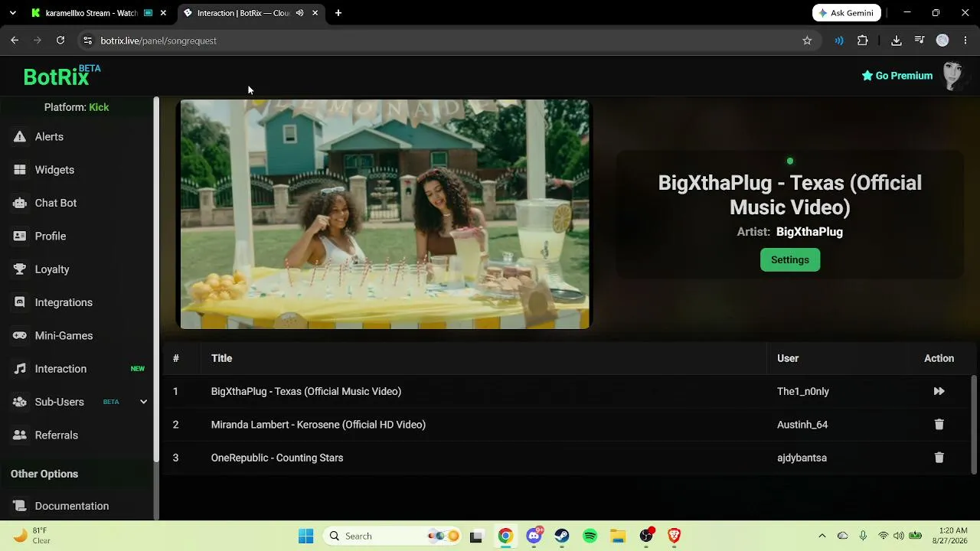Click user The1_n0nly in queue
The height and width of the screenshot is (551, 980).
click(x=803, y=391)
